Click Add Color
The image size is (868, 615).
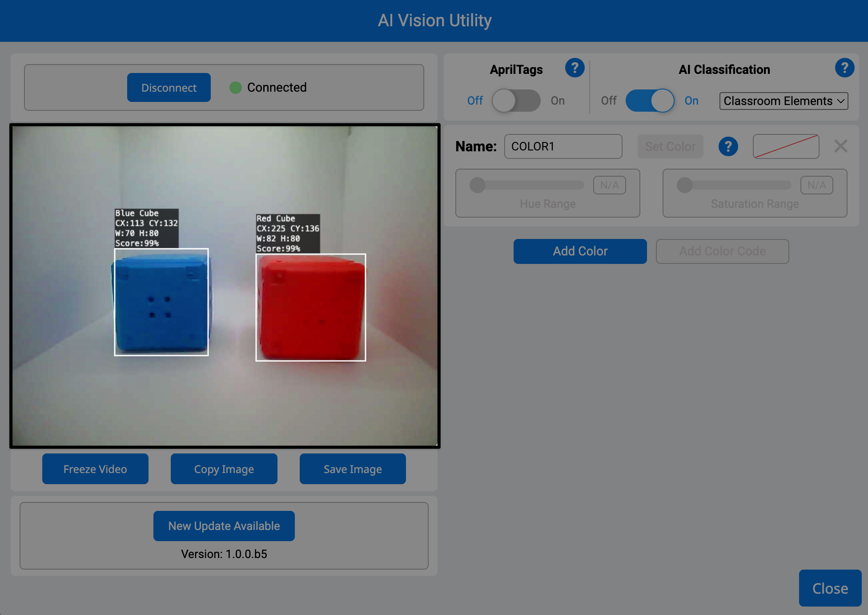coord(580,251)
